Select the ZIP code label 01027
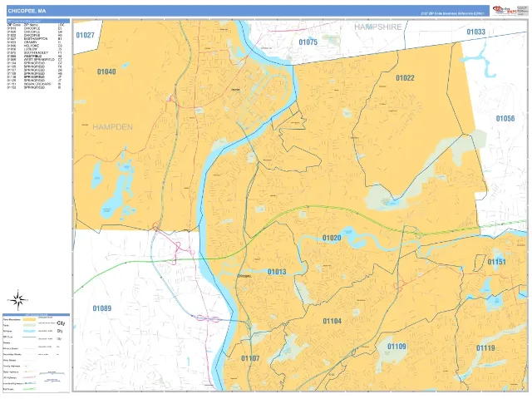The image size is (532, 399). (85, 35)
